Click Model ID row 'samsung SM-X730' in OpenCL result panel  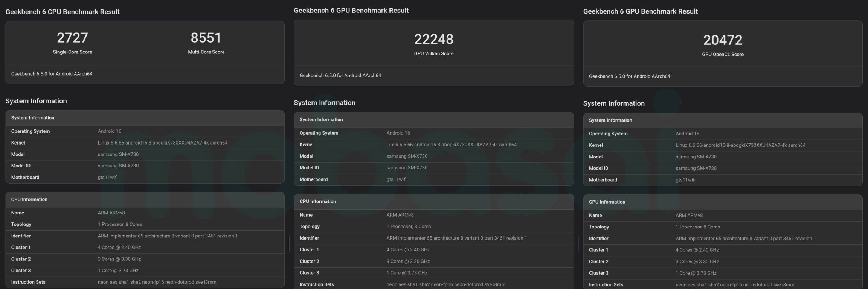point(696,168)
